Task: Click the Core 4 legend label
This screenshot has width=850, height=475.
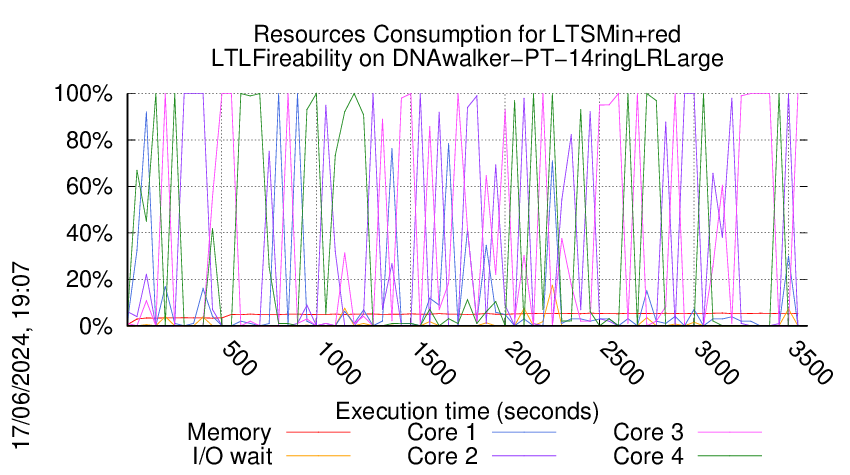Action: point(648,456)
